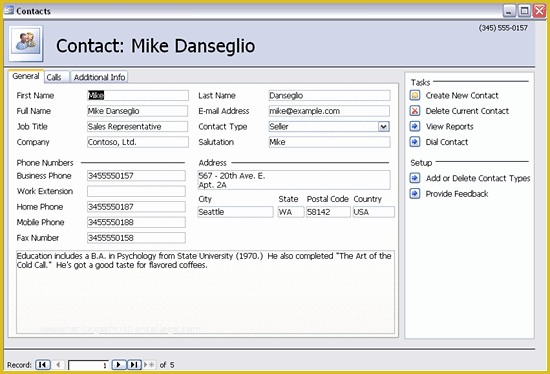Click the Home Phone field
550x374 pixels.
(x=136, y=207)
